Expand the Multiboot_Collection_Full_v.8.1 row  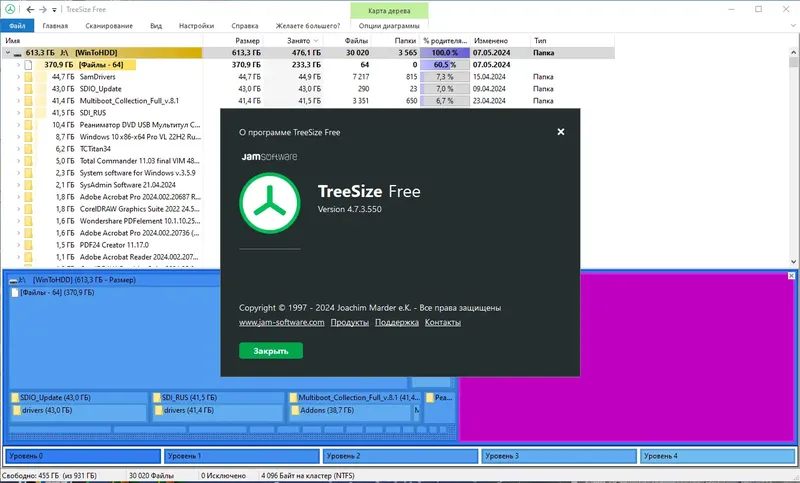click(x=18, y=100)
